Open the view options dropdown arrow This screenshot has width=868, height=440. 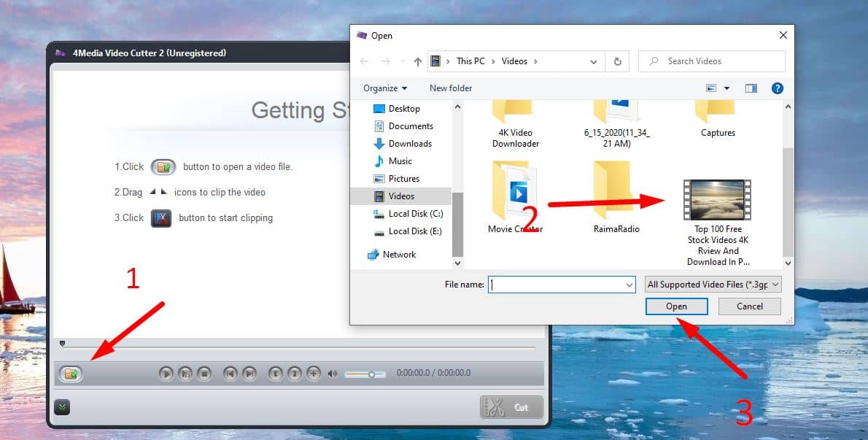click(726, 88)
